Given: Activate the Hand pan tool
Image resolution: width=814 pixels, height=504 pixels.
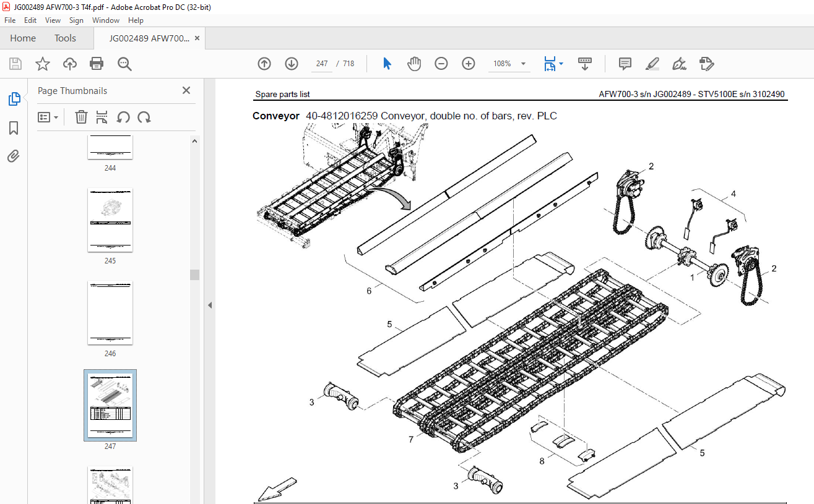Looking at the screenshot, I should (x=414, y=64).
